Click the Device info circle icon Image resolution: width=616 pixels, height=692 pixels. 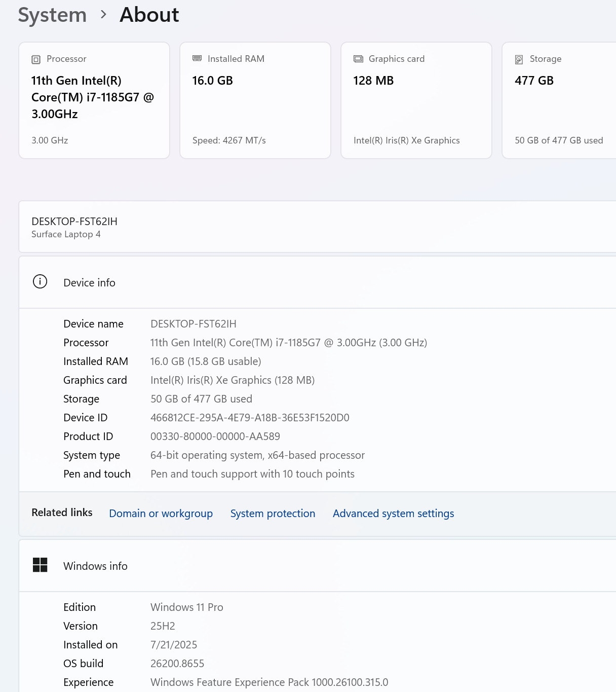coord(40,281)
